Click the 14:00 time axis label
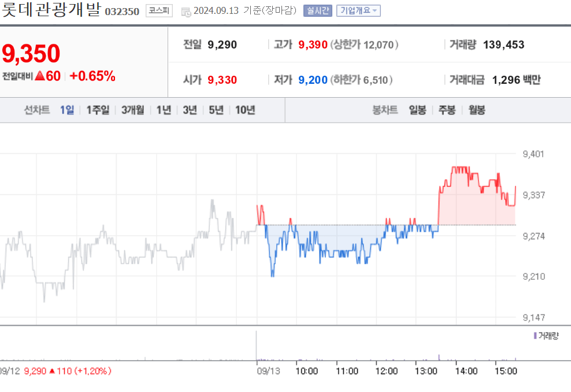The width and height of the screenshot is (571, 392). coord(466,371)
